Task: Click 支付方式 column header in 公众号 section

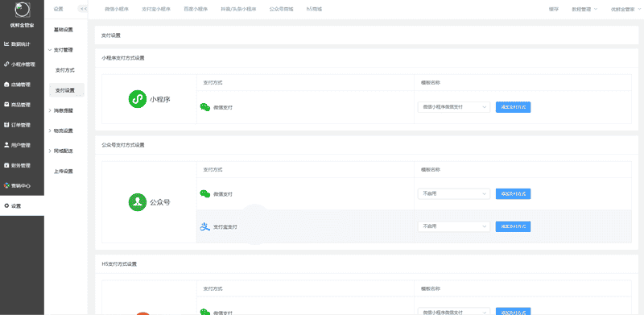Action: pyautogui.click(x=213, y=169)
